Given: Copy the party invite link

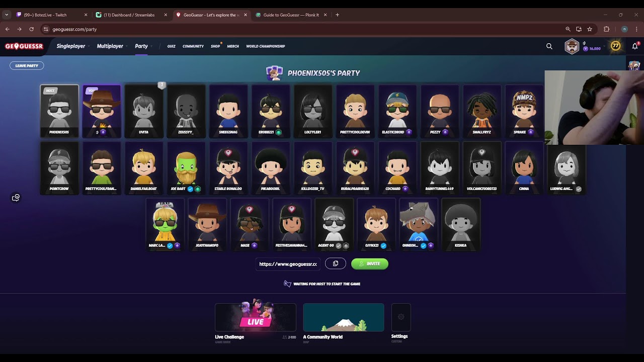Looking at the screenshot, I should tap(336, 263).
